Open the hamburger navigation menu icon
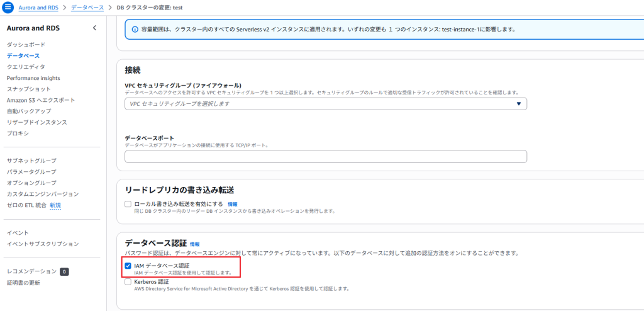 point(9,8)
